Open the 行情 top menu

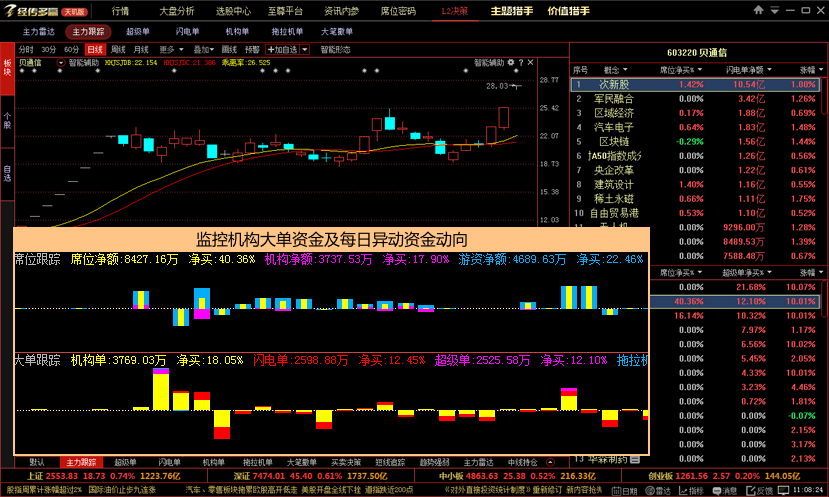coord(121,11)
